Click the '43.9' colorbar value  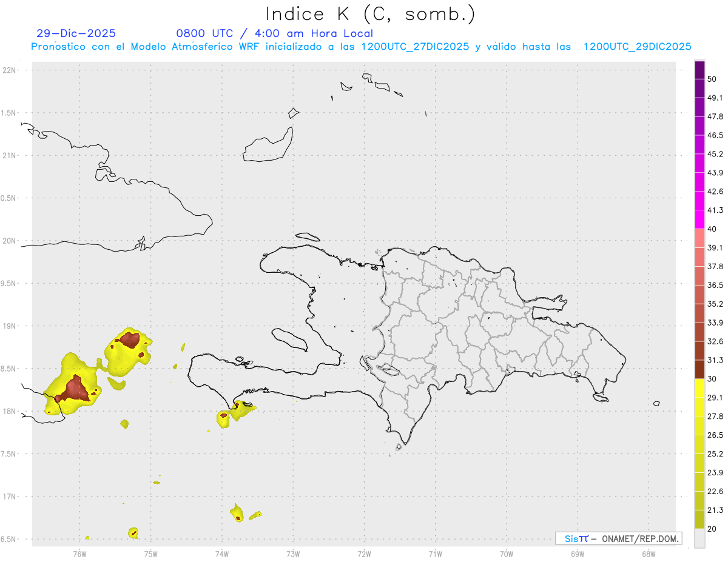coord(716,173)
